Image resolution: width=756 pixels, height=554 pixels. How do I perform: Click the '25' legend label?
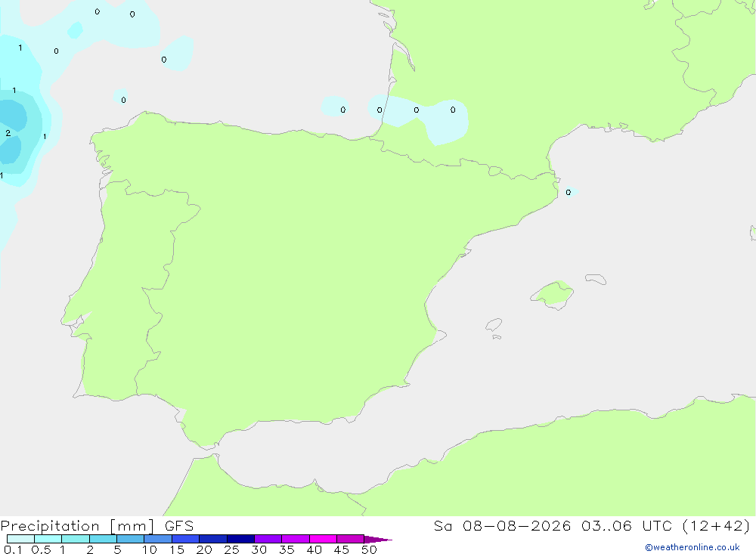tap(231, 549)
